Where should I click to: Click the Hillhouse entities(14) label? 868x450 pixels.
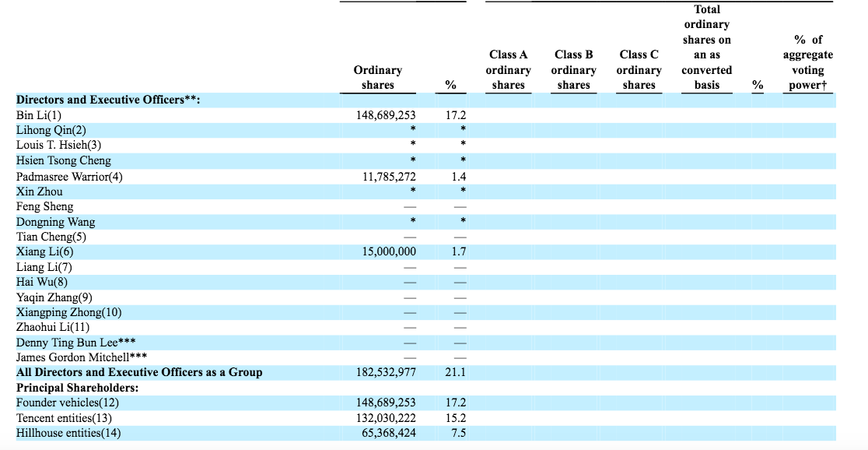(68, 433)
